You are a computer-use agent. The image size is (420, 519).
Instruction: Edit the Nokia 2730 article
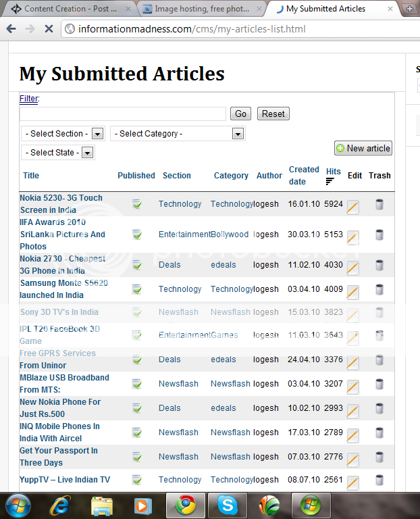(x=353, y=268)
